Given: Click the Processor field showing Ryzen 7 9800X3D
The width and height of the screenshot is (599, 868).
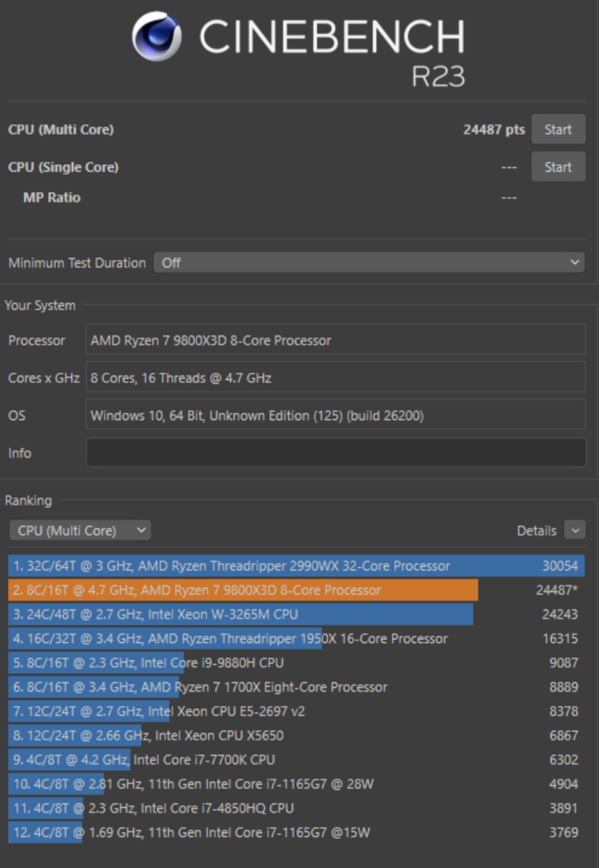Looking at the screenshot, I should (335, 340).
